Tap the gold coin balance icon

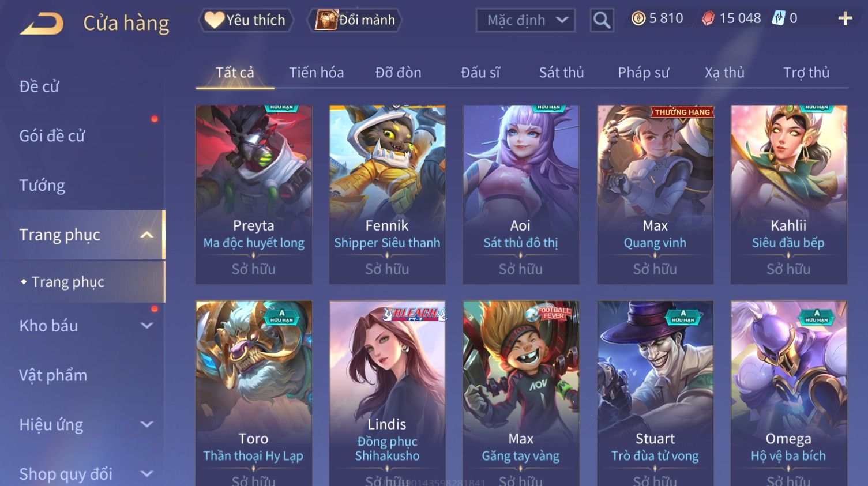click(x=638, y=18)
